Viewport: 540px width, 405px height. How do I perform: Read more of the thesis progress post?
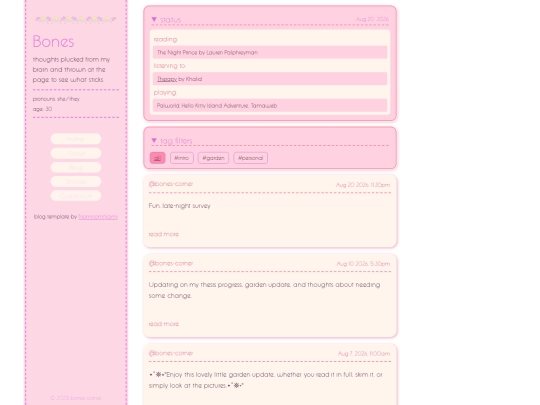tap(164, 324)
